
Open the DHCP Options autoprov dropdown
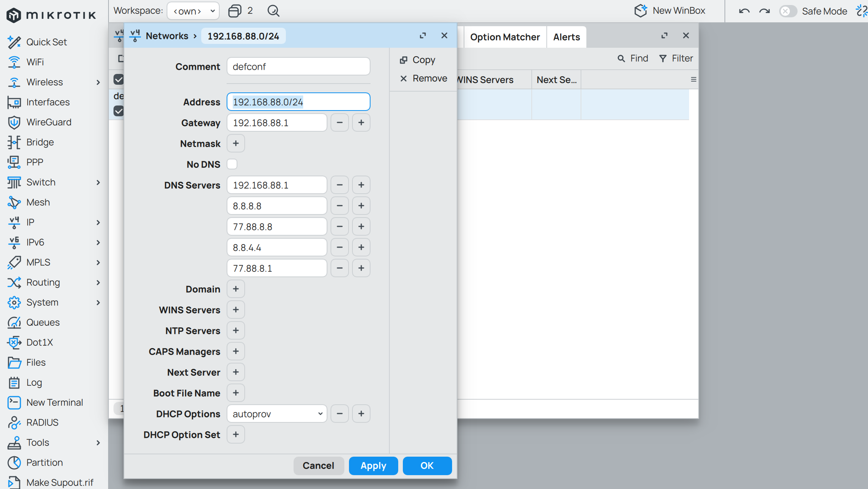click(x=277, y=414)
